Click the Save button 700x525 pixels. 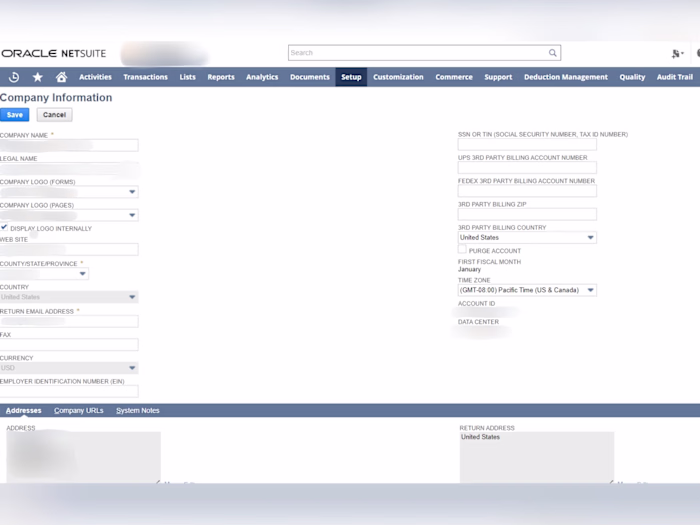tap(15, 115)
